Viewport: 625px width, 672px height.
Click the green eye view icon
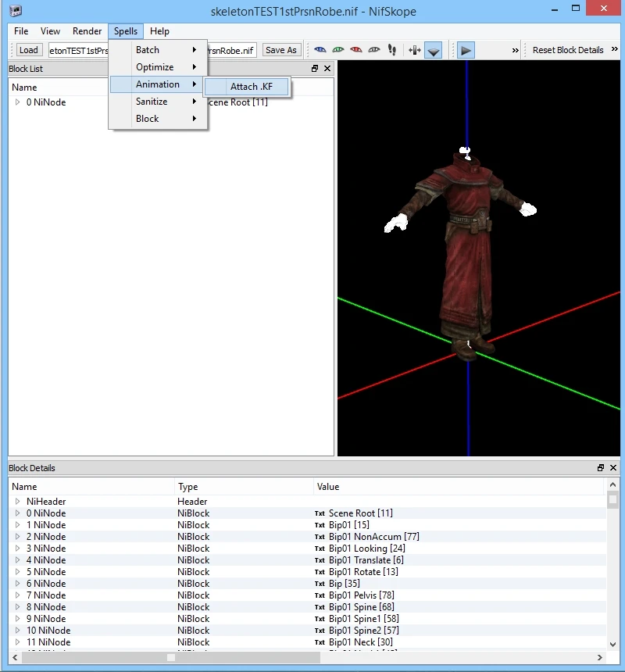[338, 50]
